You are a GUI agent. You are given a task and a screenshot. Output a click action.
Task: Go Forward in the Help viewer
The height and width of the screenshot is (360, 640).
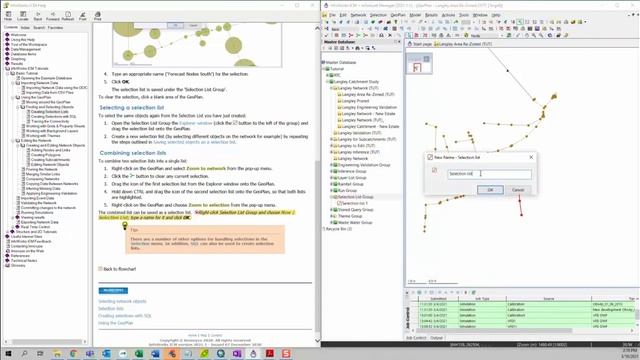coord(53,16)
